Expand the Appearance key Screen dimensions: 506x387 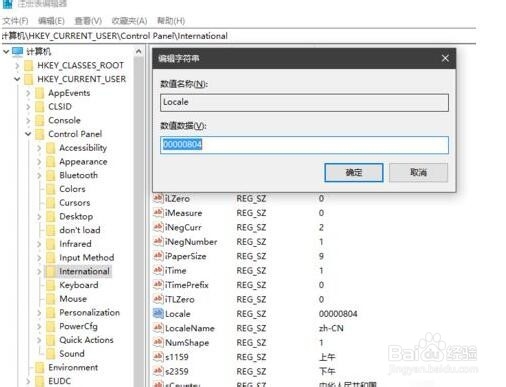[x=39, y=162]
